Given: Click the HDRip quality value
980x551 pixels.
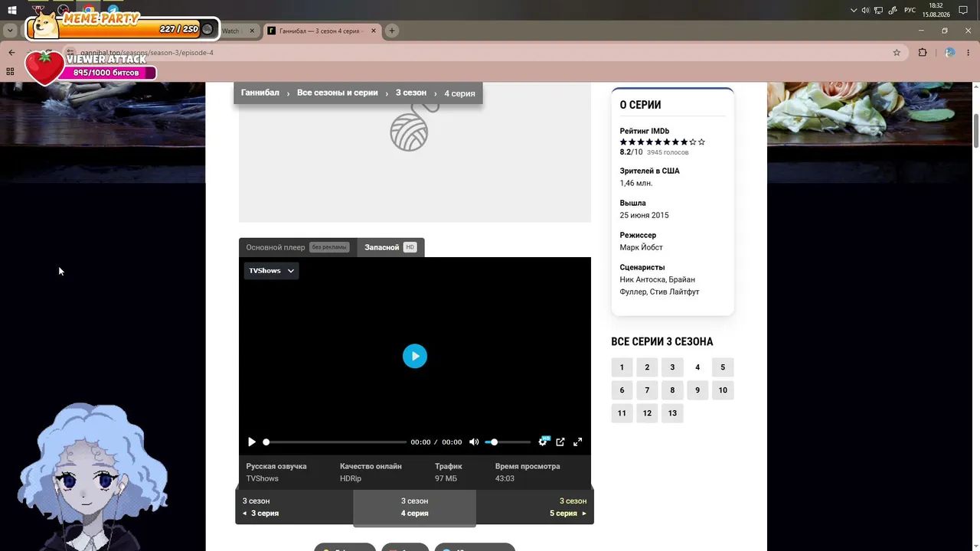Looking at the screenshot, I should point(351,478).
